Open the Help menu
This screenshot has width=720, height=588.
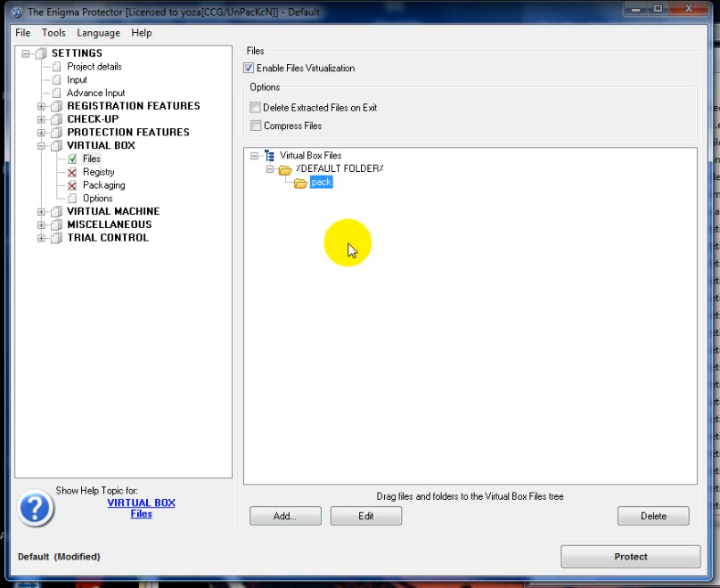(x=142, y=33)
